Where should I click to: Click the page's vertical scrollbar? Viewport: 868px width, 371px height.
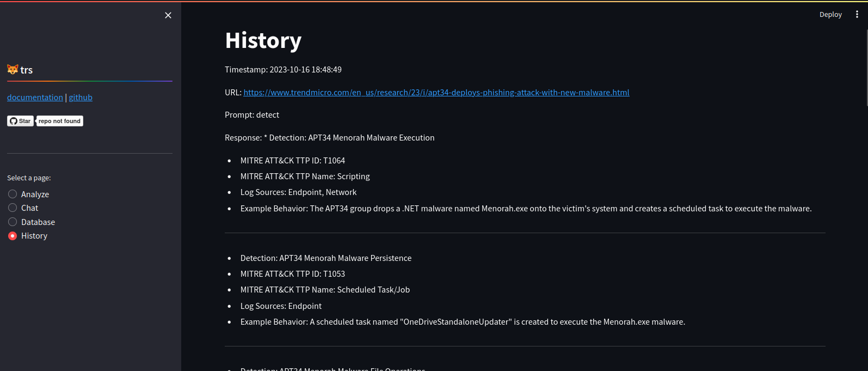[866, 65]
